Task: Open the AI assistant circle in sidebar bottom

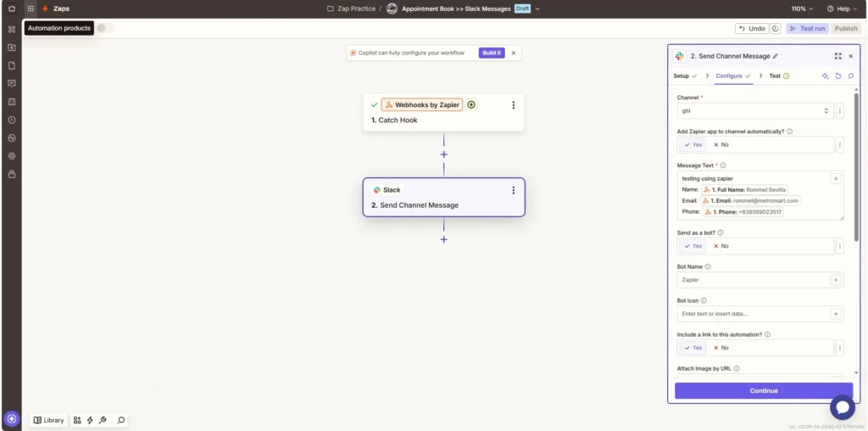Action: (12, 419)
